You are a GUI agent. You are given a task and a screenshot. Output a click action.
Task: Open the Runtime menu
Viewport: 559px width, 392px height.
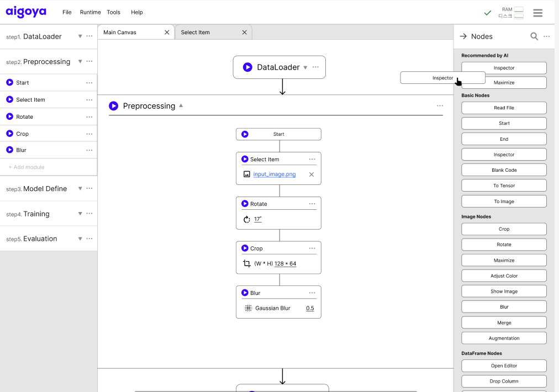click(x=90, y=12)
